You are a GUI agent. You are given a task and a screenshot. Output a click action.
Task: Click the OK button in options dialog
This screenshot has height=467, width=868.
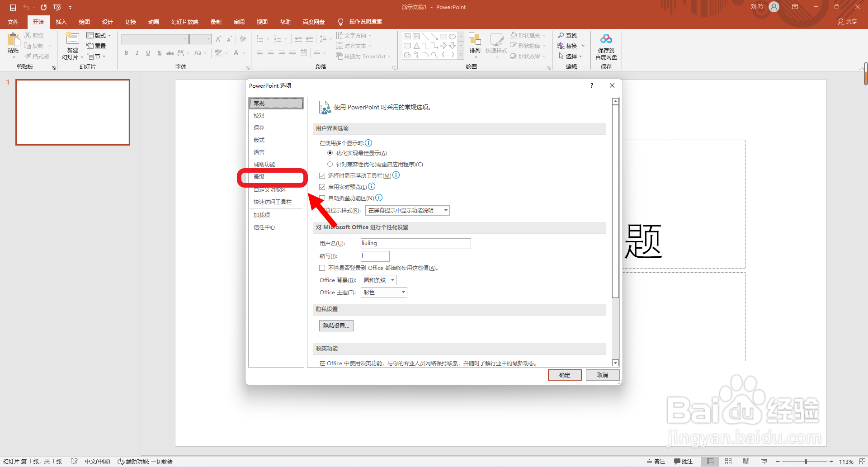click(565, 375)
